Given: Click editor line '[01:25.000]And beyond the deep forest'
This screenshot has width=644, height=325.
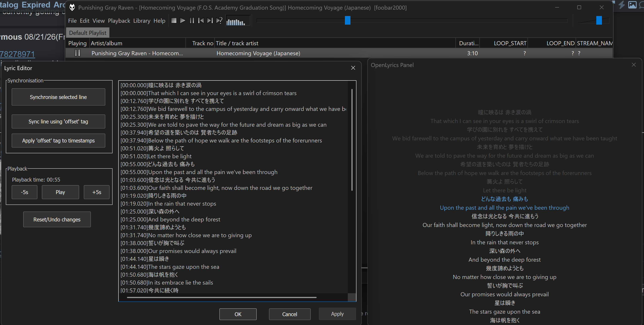Looking at the screenshot, I should pos(170,219).
